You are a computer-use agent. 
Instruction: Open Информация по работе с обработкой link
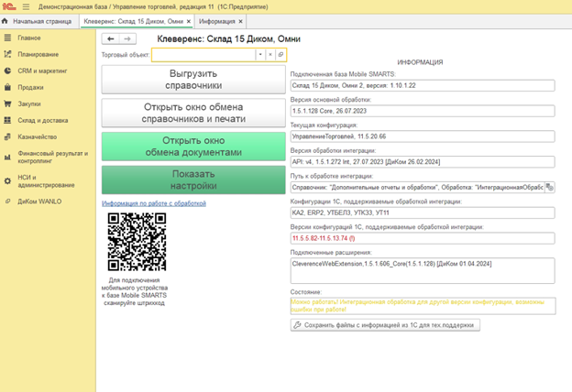(153, 203)
